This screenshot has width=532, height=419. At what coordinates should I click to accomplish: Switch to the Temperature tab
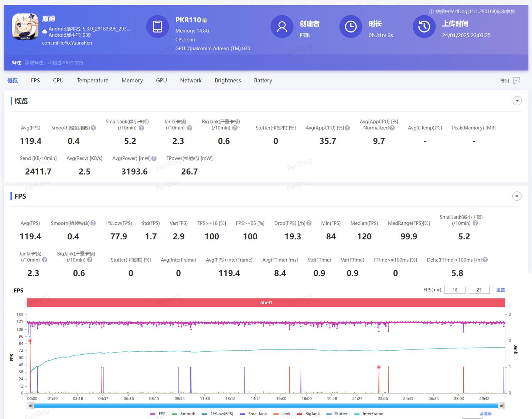pyautogui.click(x=92, y=81)
